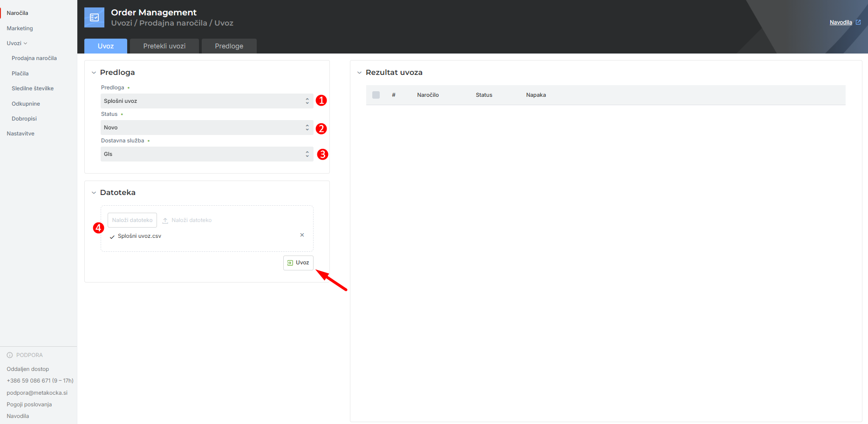868x424 pixels.
Task: Open Pogoji poslovanja link
Action: [29, 404]
